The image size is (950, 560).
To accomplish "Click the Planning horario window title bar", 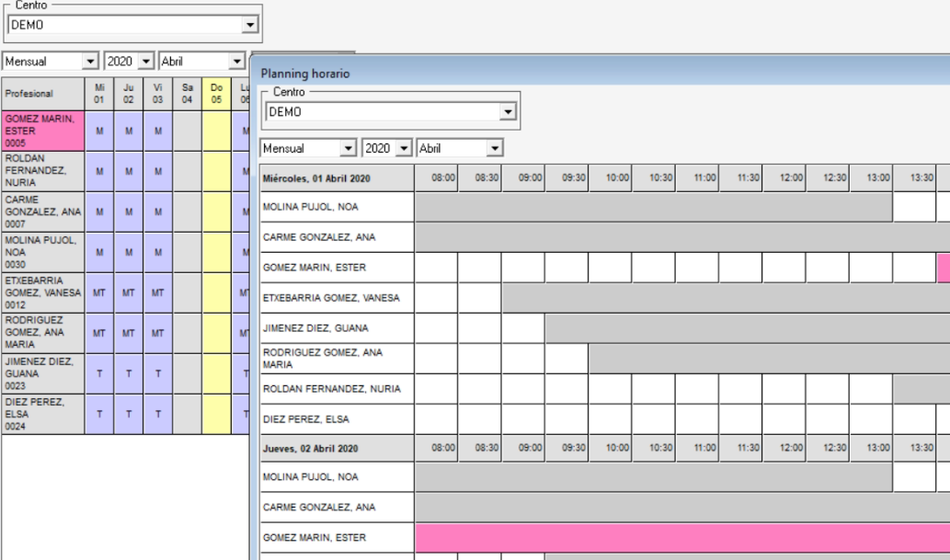I will click(x=600, y=73).
